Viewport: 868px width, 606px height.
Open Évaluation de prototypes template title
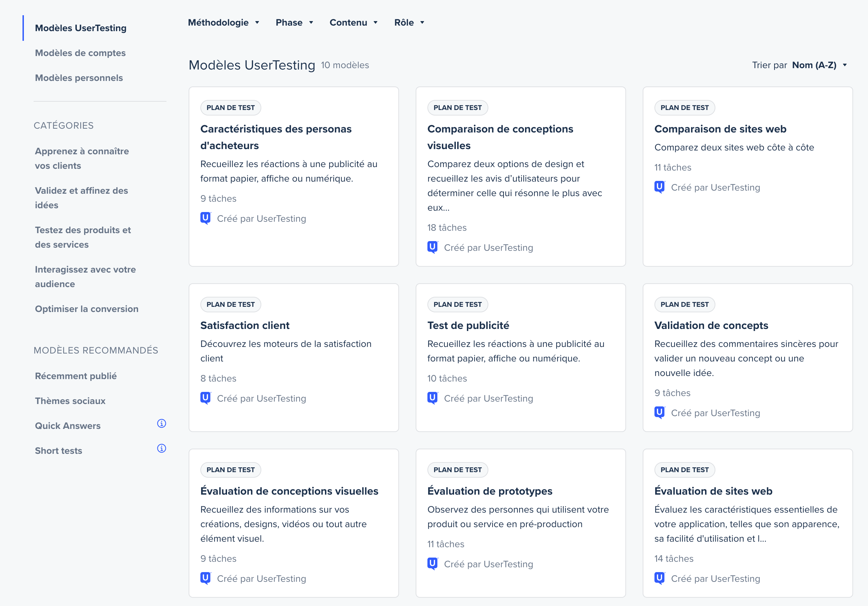click(x=490, y=491)
